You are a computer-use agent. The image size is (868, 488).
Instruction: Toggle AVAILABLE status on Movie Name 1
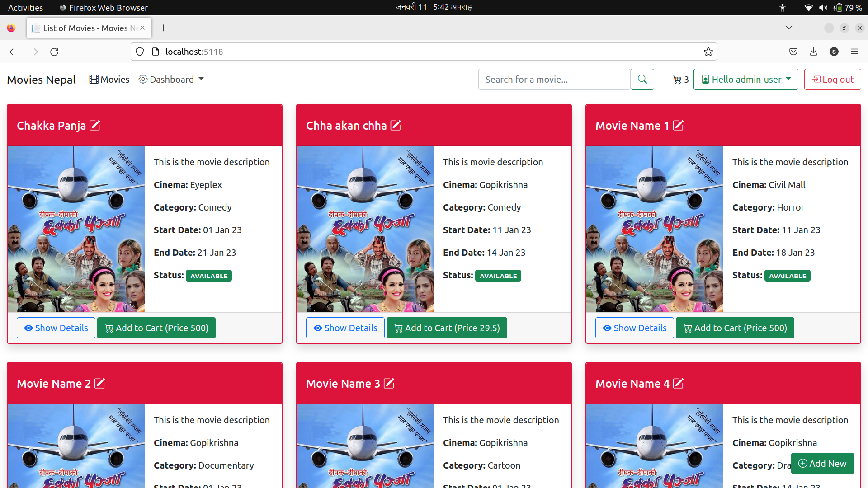pos(787,275)
